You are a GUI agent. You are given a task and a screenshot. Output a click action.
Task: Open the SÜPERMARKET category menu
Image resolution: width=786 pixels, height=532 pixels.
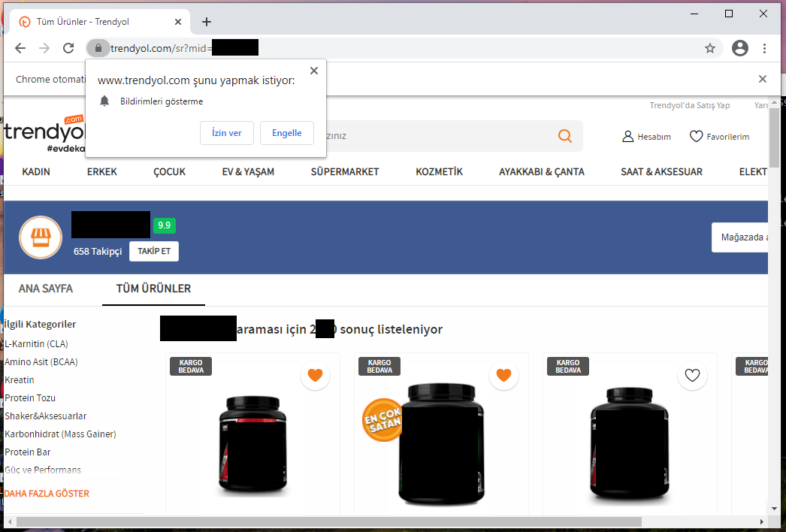click(345, 171)
